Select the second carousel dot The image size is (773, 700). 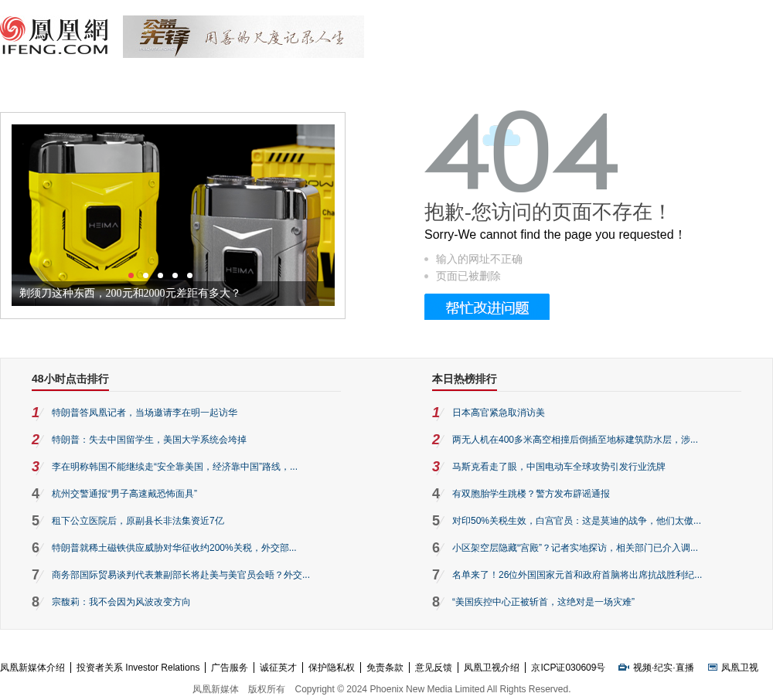pos(145,275)
